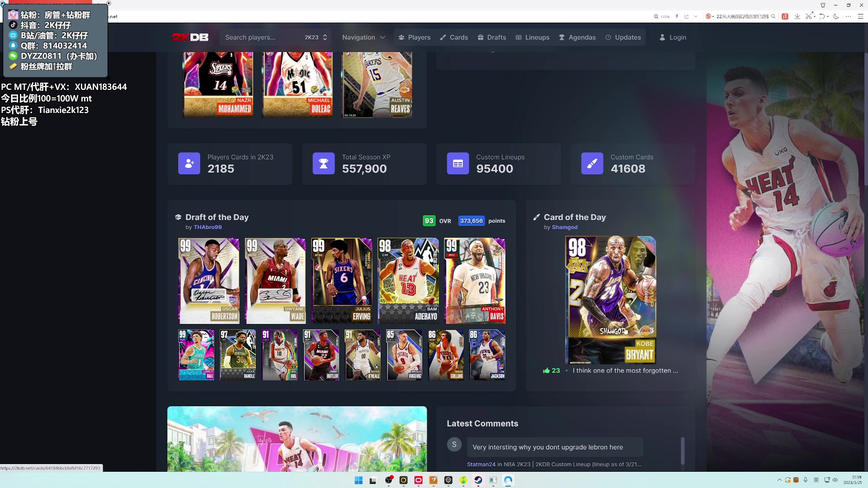Open the browser hamburger menu
This screenshot has width=868, height=488.
coord(861,16)
